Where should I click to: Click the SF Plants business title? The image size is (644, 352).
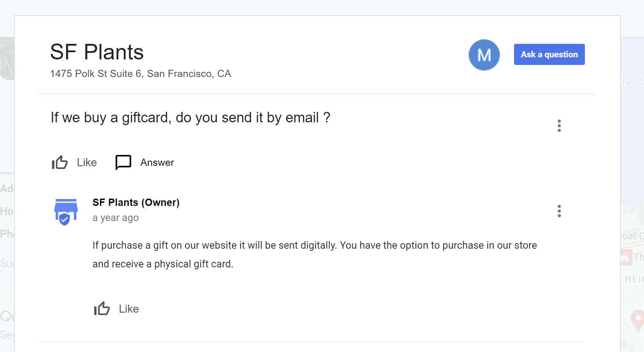click(97, 52)
